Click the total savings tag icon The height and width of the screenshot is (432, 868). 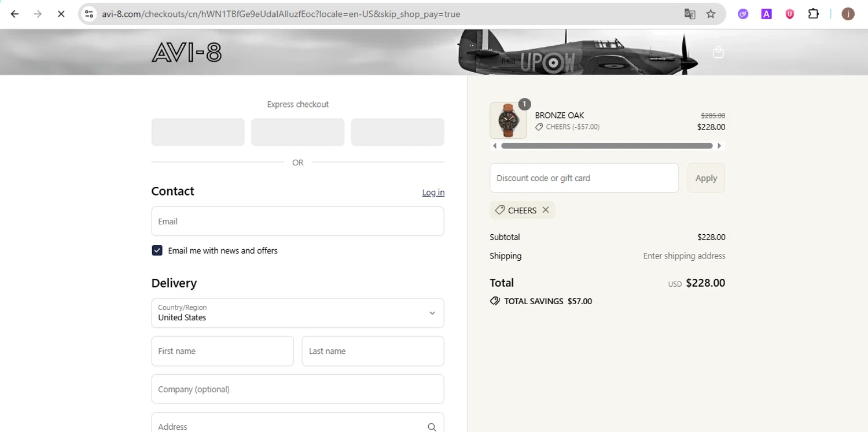click(495, 301)
